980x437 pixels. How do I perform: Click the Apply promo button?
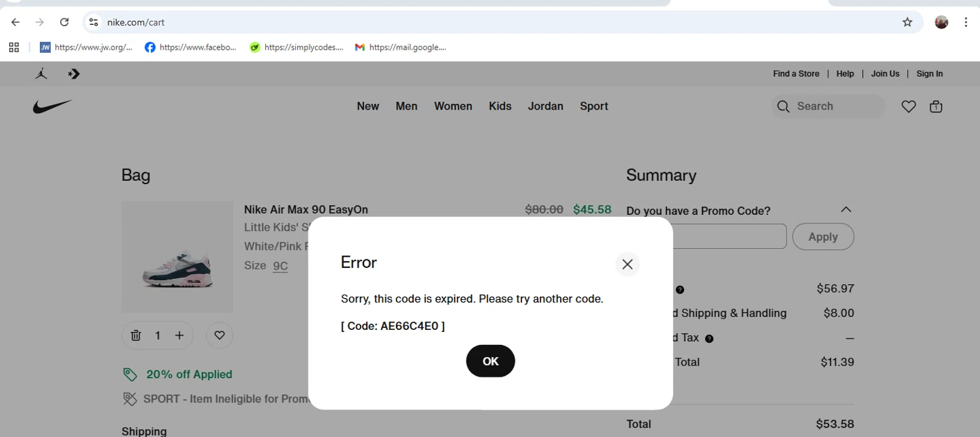pyautogui.click(x=823, y=236)
